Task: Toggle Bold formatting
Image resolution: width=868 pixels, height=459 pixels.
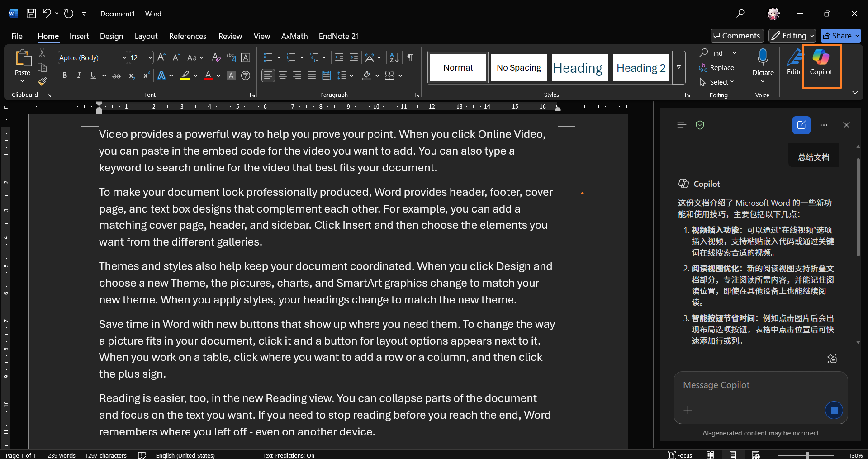Action: point(65,76)
